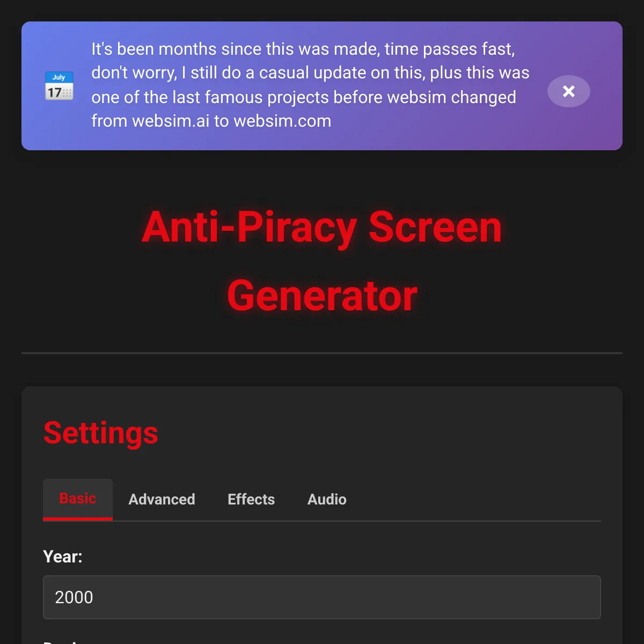Click the red underline under Basic tab
The image size is (644, 644).
tap(78, 519)
